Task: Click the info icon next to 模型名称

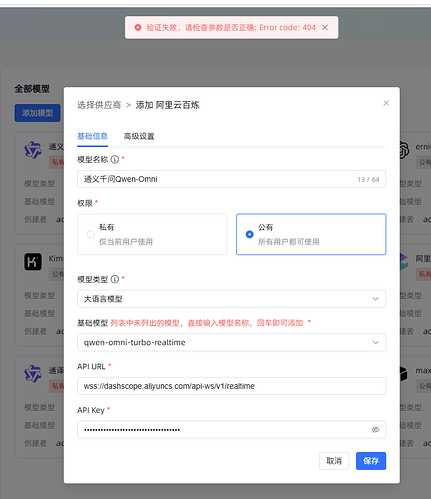Action: pos(115,160)
